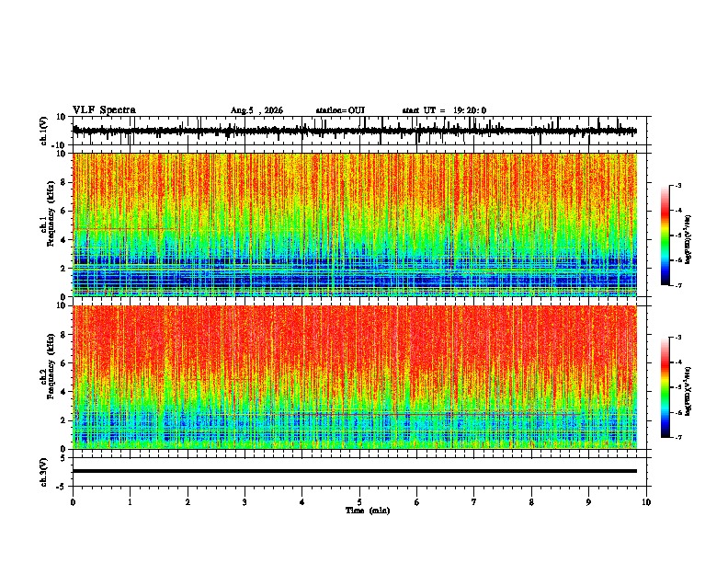Click the ch.2 spectrogram "8" kHz tick label

(63, 335)
